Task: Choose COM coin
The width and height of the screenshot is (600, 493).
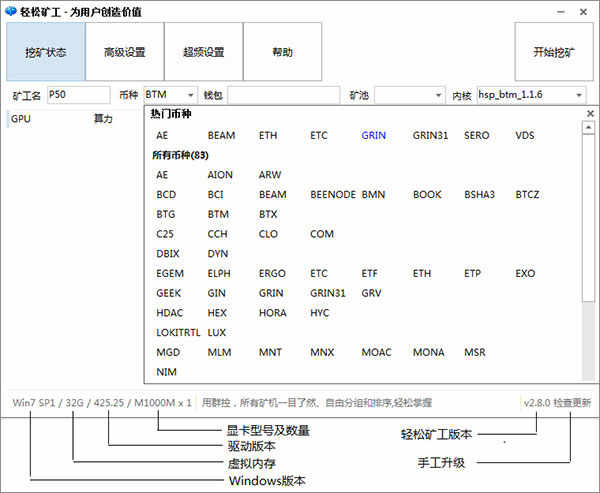Action: pyautogui.click(x=322, y=234)
